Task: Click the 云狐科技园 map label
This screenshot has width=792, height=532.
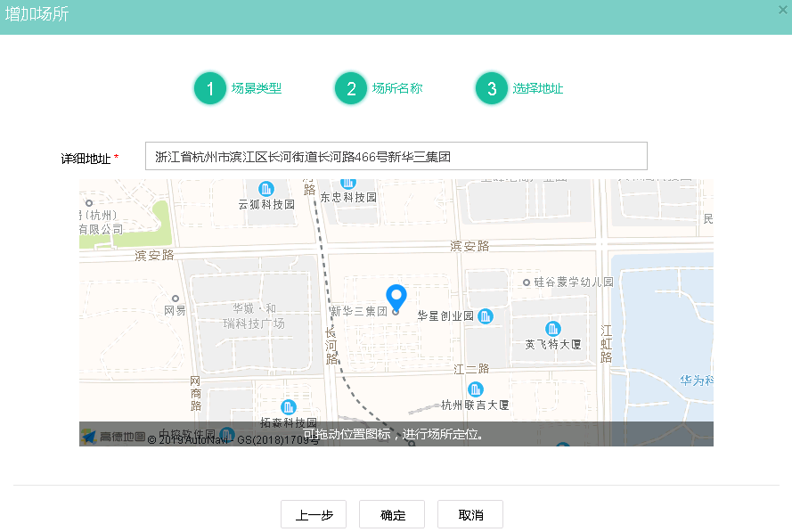Action: (266, 205)
